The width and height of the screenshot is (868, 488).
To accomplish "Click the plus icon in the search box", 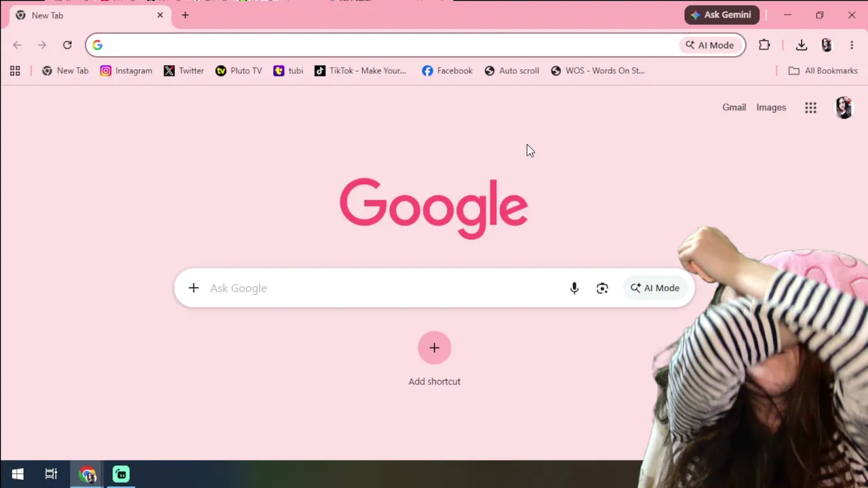I will [193, 288].
